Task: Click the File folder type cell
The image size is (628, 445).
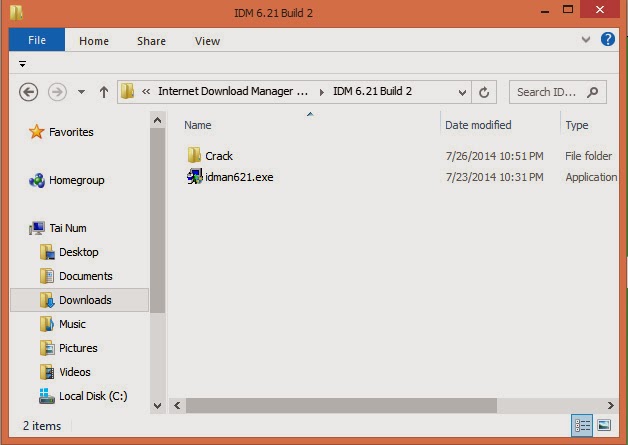Action: pyautogui.click(x=588, y=156)
